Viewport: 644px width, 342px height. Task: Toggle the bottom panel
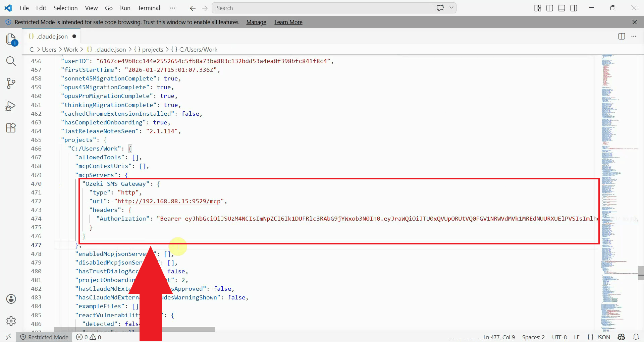pos(562,8)
